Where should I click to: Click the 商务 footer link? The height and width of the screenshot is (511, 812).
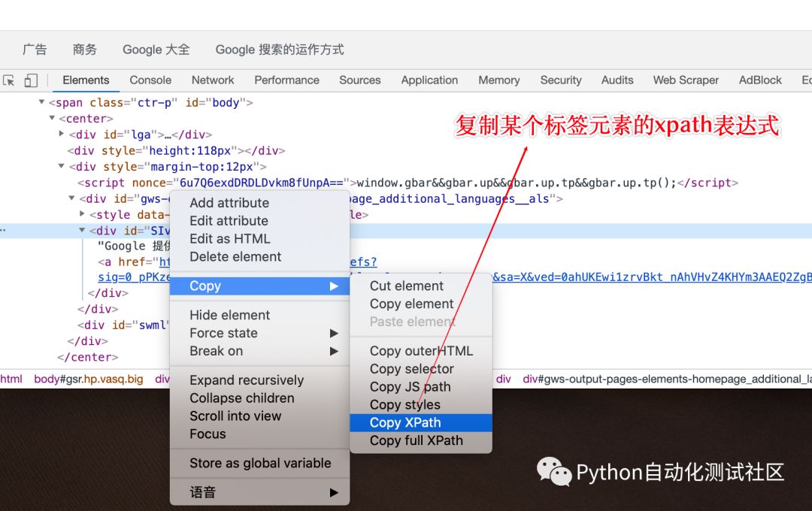tap(85, 50)
